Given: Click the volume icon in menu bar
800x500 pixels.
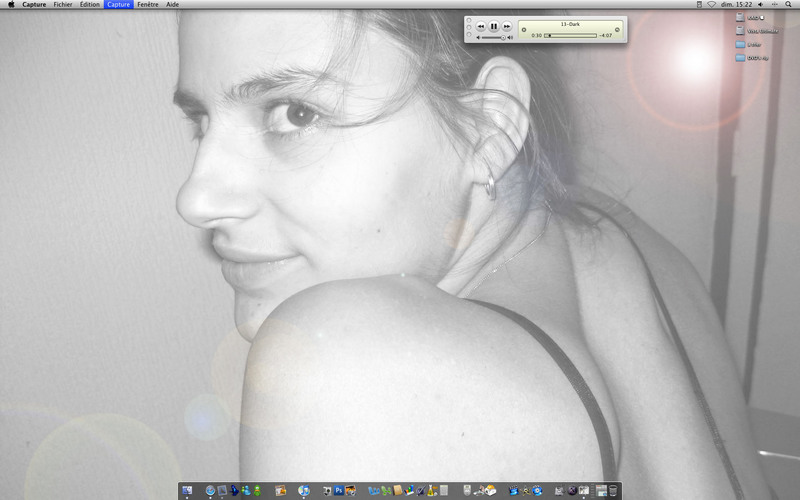Looking at the screenshot, I should pos(760,4).
